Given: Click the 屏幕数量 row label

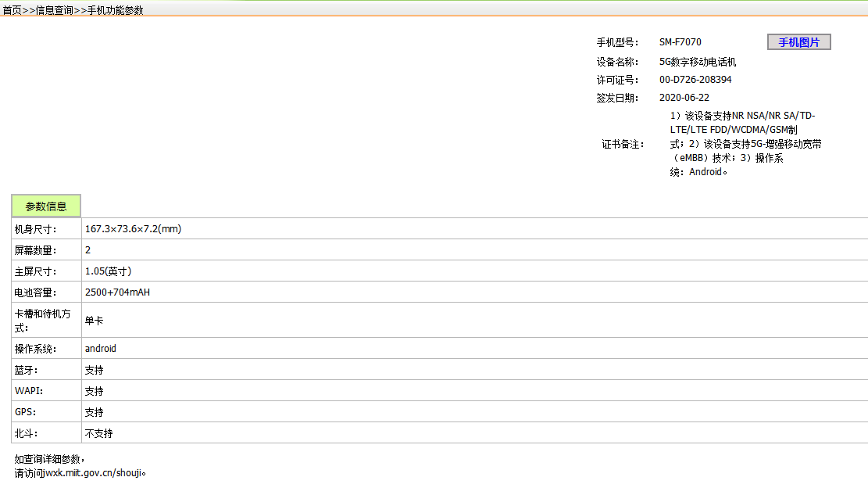Looking at the screenshot, I should point(35,250).
